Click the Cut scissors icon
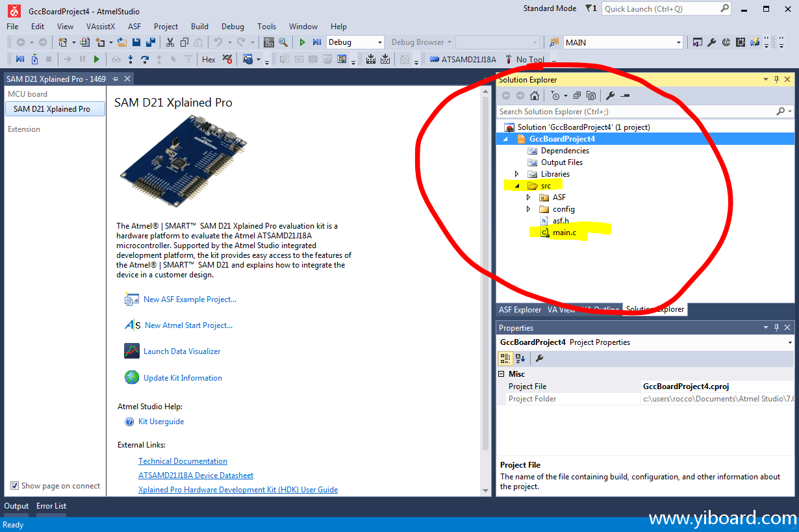 pos(170,42)
